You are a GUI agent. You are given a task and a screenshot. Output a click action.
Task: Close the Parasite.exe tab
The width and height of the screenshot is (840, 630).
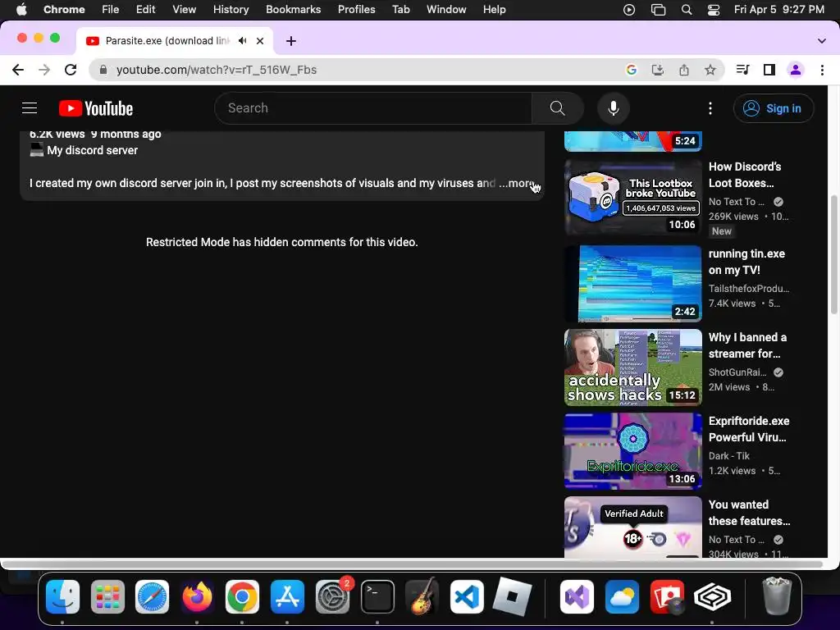[x=260, y=41]
